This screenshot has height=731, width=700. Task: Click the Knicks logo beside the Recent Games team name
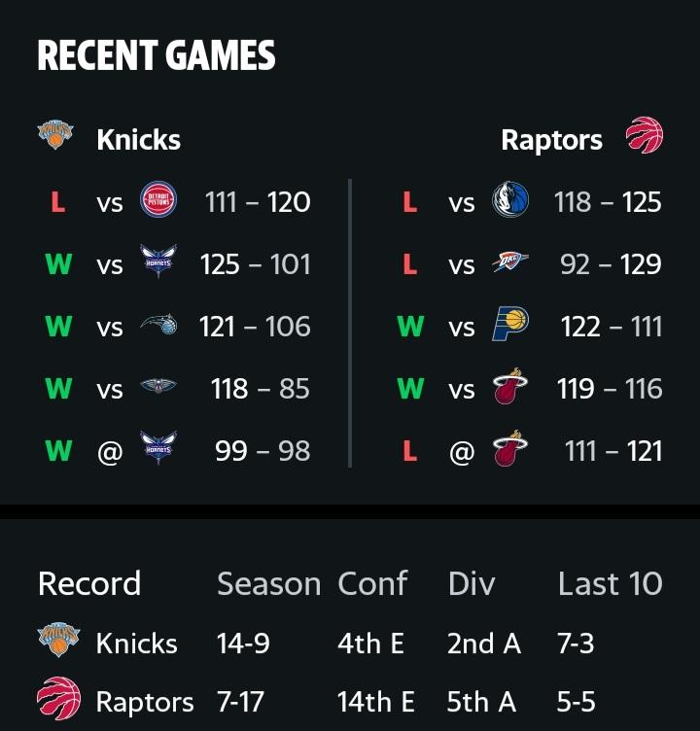click(x=55, y=135)
